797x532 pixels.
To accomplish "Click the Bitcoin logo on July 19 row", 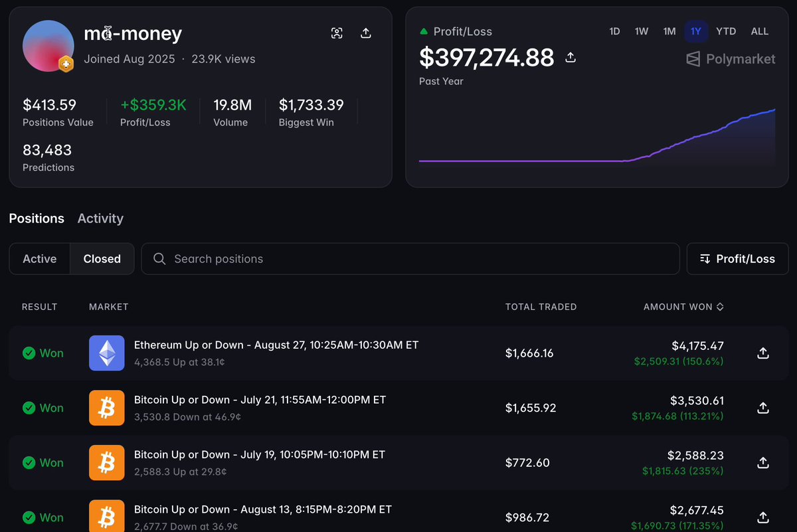I will point(107,463).
